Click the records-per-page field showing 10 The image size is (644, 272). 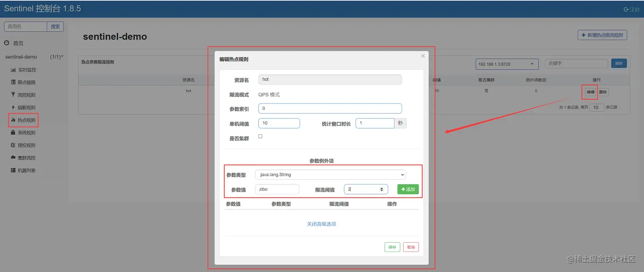point(596,107)
